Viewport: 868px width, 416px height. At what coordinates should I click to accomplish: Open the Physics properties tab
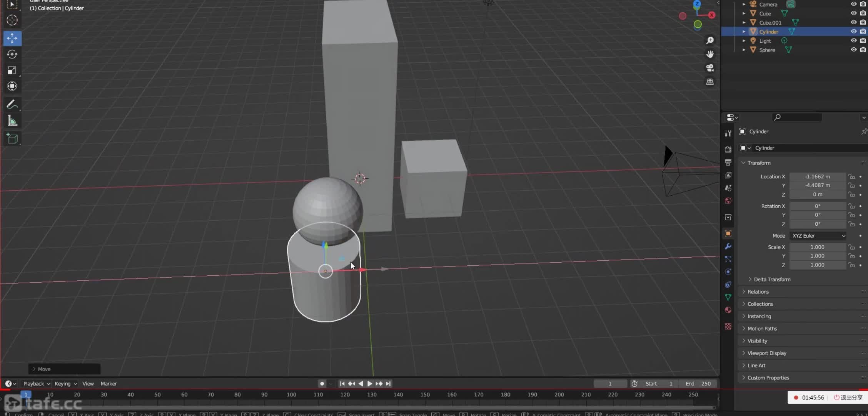click(x=728, y=272)
